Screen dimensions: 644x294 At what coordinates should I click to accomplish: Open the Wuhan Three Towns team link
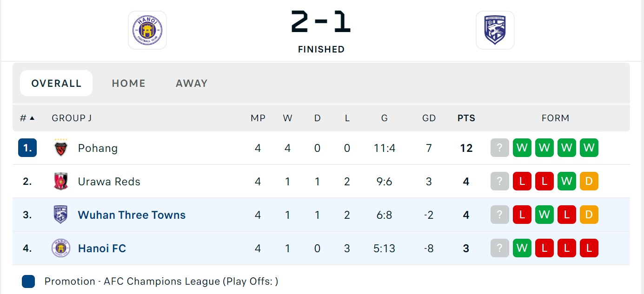132,215
